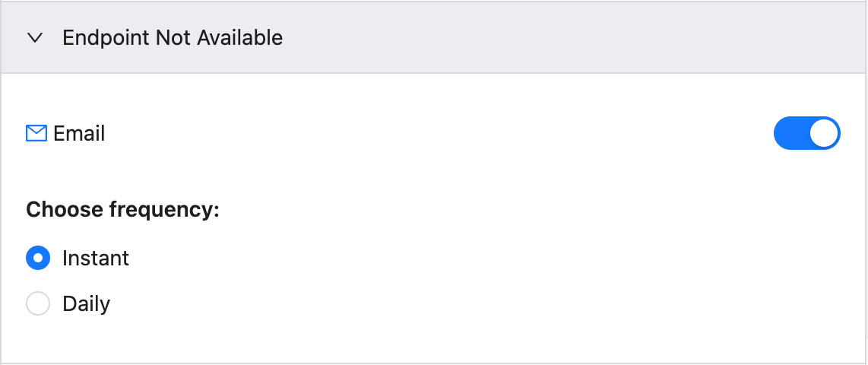Turn off the Email notification toggle
The width and height of the screenshot is (868, 365).
click(806, 133)
